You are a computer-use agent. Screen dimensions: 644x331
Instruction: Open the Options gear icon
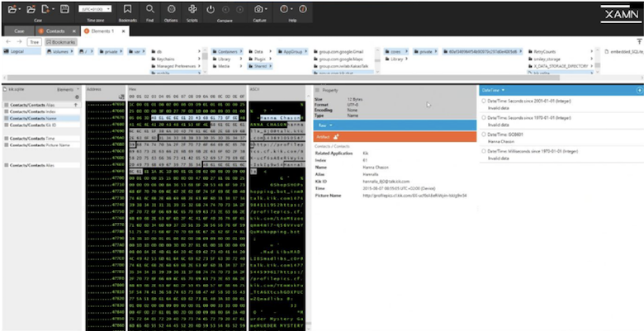pyautogui.click(x=171, y=9)
